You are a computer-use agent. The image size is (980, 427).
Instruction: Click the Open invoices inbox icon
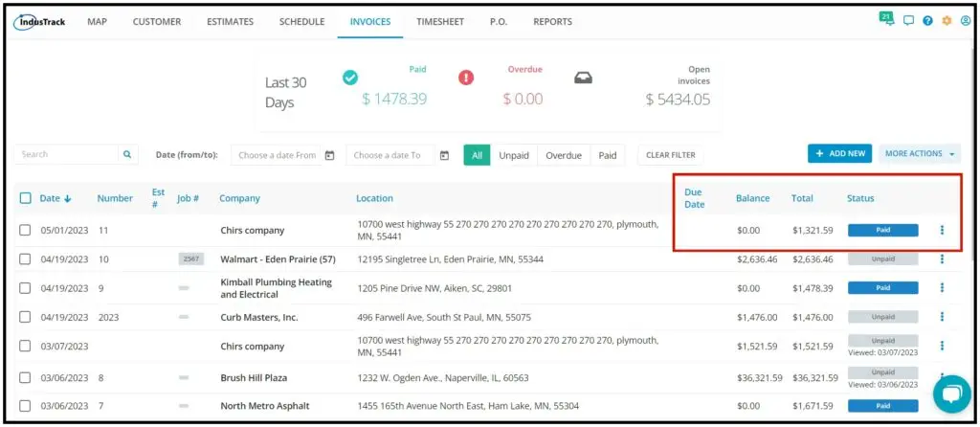tap(583, 79)
